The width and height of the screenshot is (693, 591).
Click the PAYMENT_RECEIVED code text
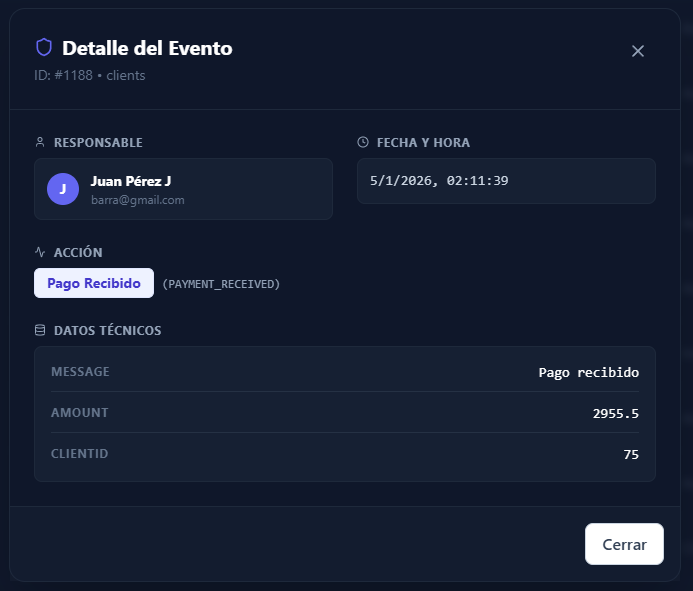[221, 284]
